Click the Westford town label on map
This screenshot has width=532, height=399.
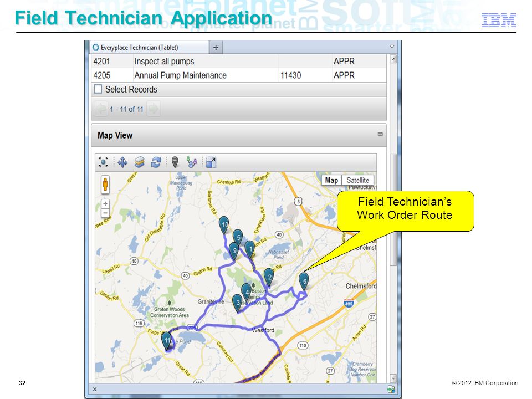coord(263,330)
